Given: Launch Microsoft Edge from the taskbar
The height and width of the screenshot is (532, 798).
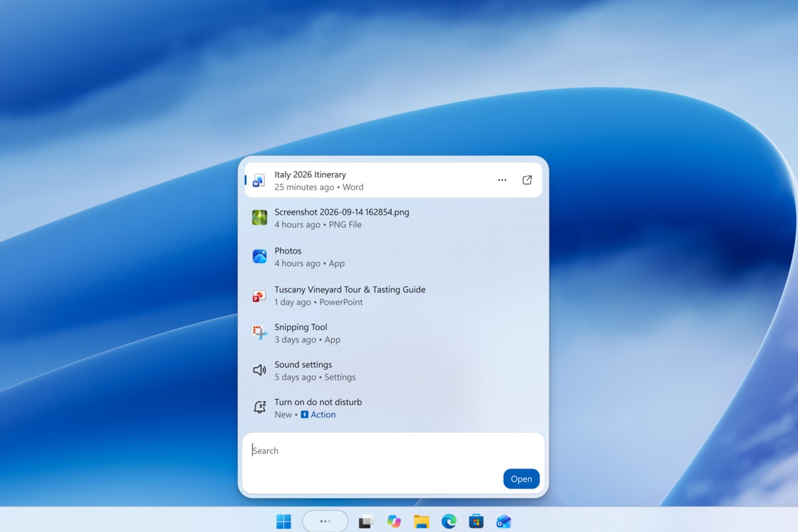Looking at the screenshot, I should tap(449, 521).
